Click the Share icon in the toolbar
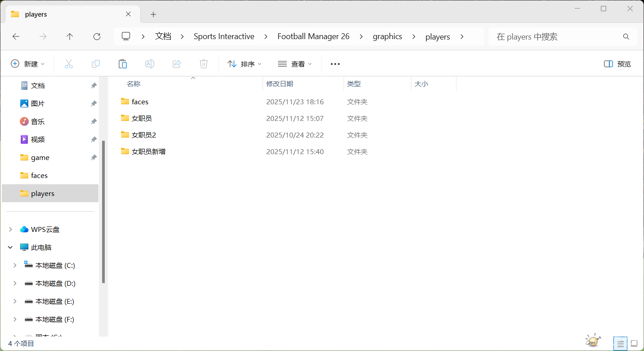 (176, 63)
